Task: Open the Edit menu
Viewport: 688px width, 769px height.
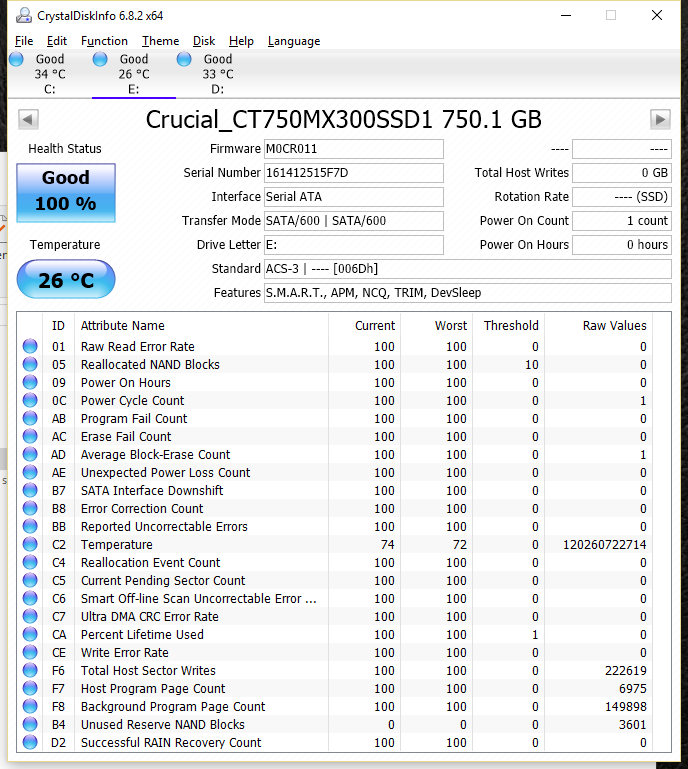Action: (57, 41)
